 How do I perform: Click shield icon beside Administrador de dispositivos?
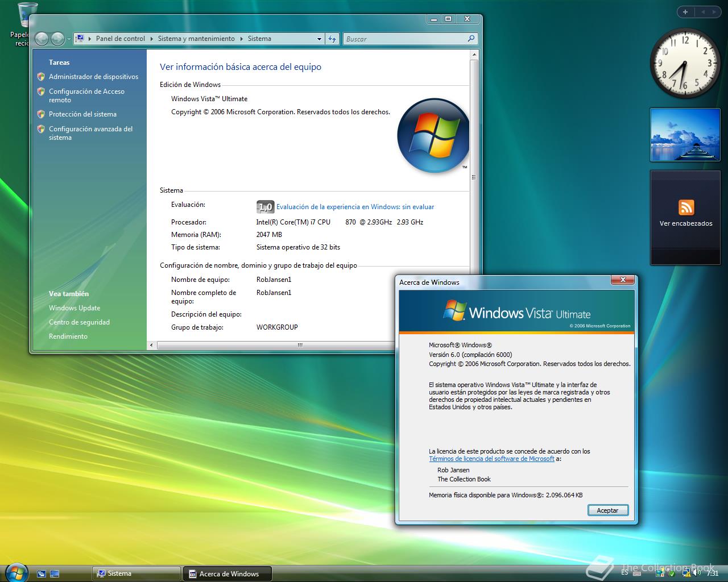tap(41, 77)
